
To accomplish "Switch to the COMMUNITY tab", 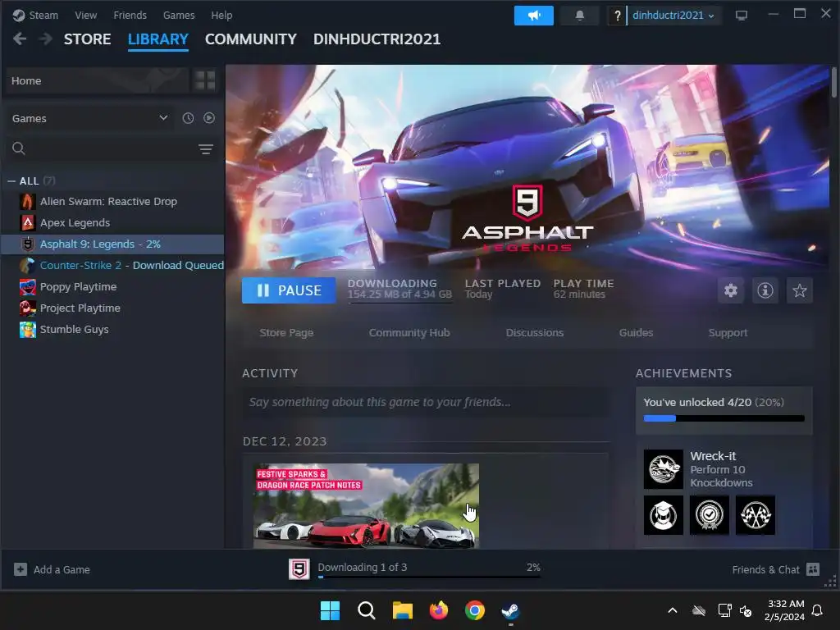I will coord(251,39).
